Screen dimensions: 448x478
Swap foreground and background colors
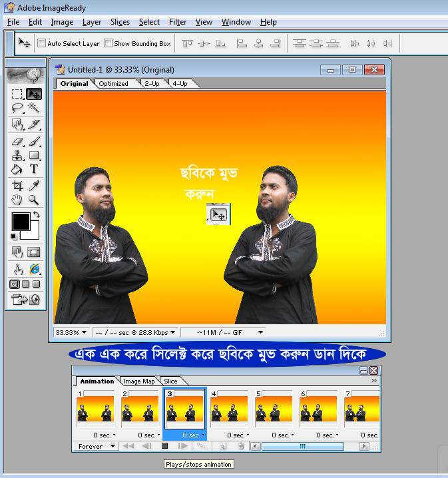click(37, 214)
